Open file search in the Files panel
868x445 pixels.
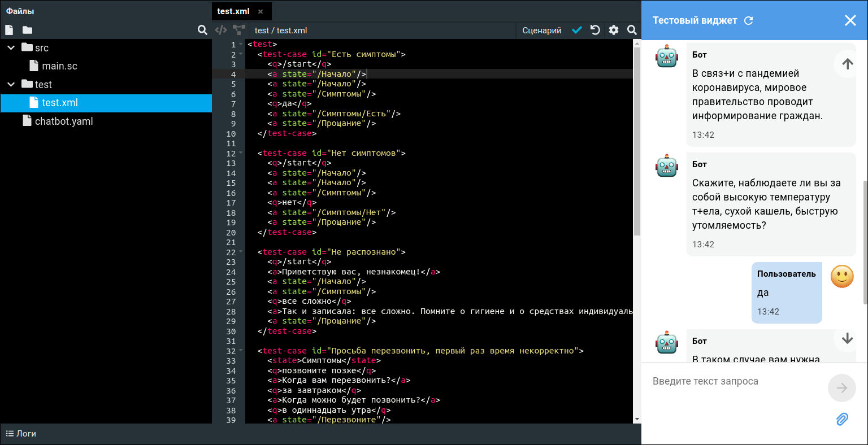click(202, 30)
